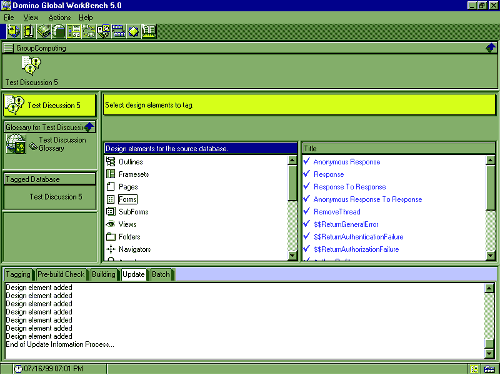The image size is (500, 375).
Task: Click the Outlines icon in design elements list
Action: coord(110,162)
